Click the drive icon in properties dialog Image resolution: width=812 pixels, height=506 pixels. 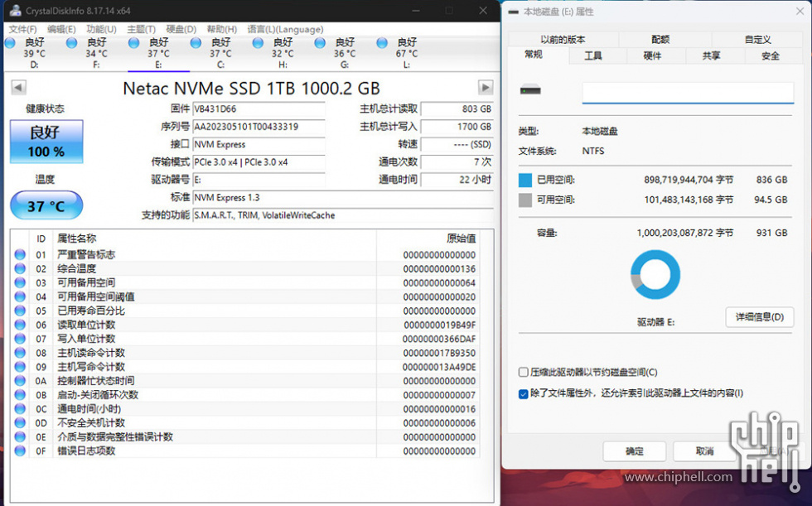[530, 90]
